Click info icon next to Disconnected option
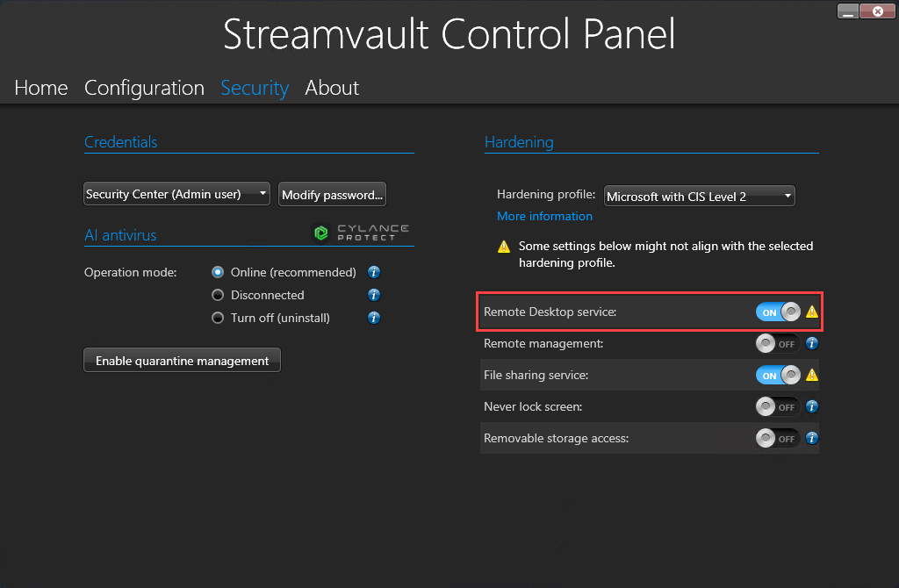The height and width of the screenshot is (588, 899). pyautogui.click(x=374, y=295)
